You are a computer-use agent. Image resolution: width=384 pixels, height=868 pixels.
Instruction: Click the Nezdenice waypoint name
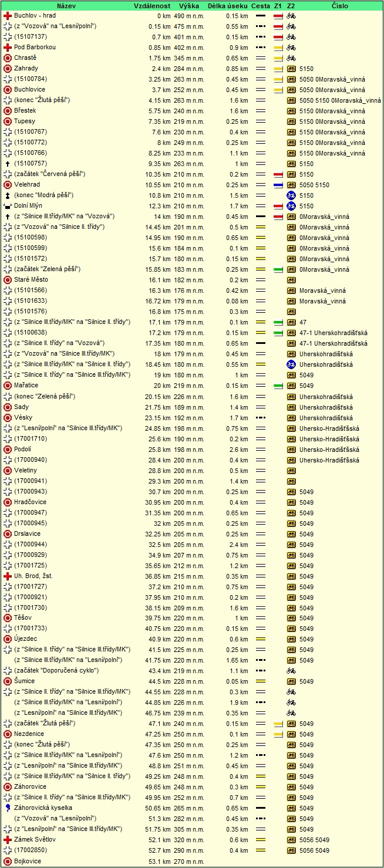28,734
